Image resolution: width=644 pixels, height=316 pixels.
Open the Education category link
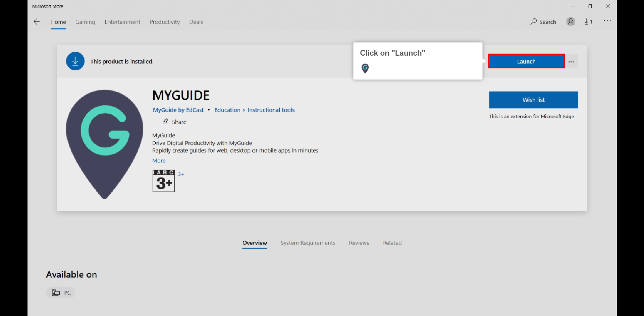(x=227, y=110)
